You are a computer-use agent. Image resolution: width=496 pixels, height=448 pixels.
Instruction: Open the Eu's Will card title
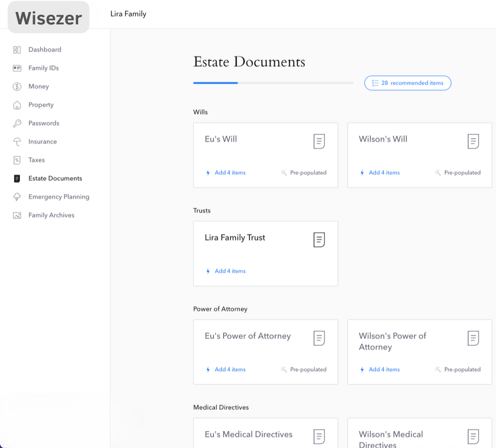tap(221, 139)
